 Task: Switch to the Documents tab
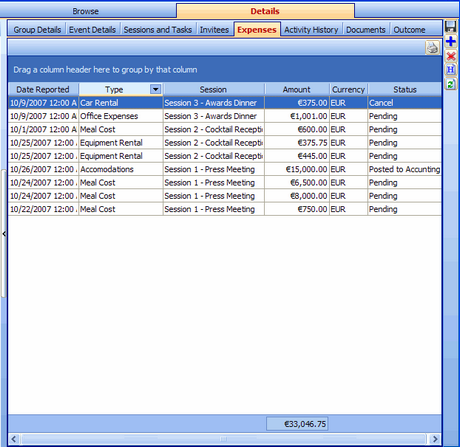point(366,30)
